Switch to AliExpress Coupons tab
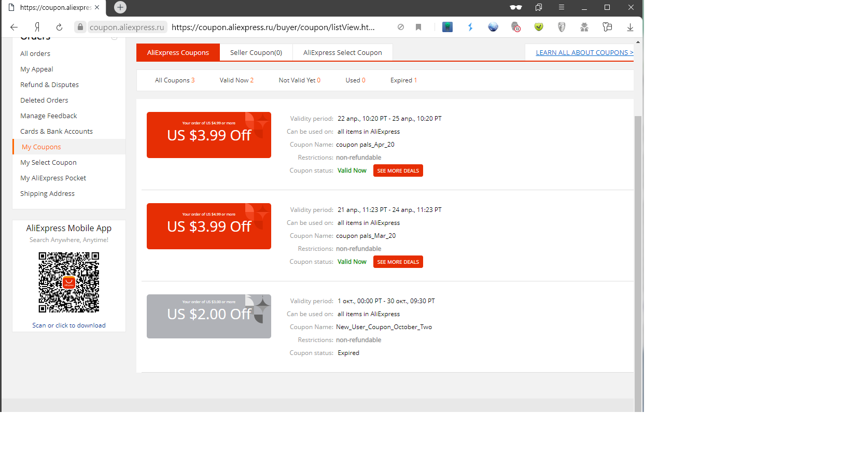This screenshot has width=868, height=469. 178,52
